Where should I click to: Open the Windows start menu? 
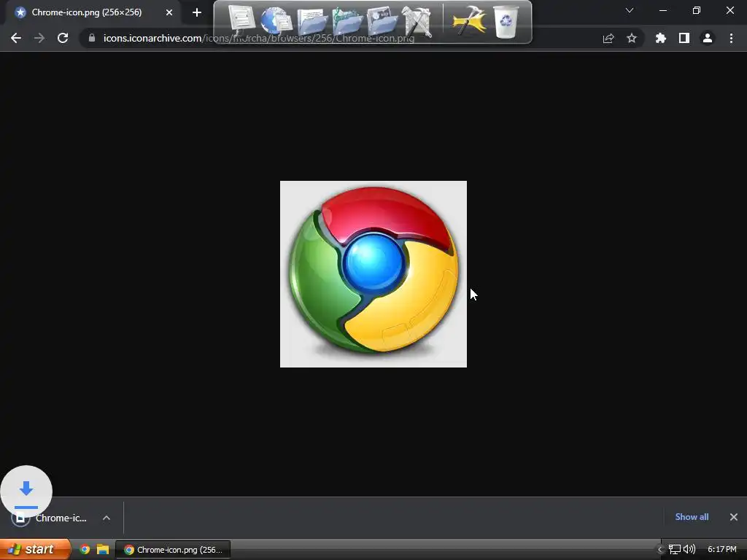34,549
